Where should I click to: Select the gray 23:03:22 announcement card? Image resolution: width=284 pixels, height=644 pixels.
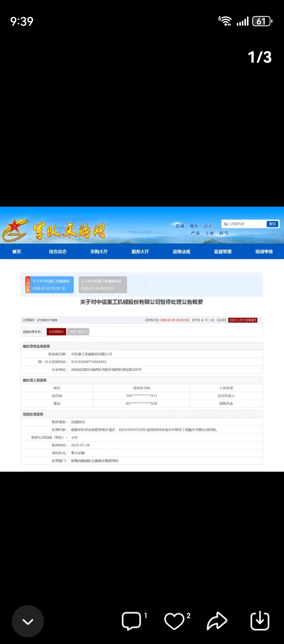[x=103, y=284]
